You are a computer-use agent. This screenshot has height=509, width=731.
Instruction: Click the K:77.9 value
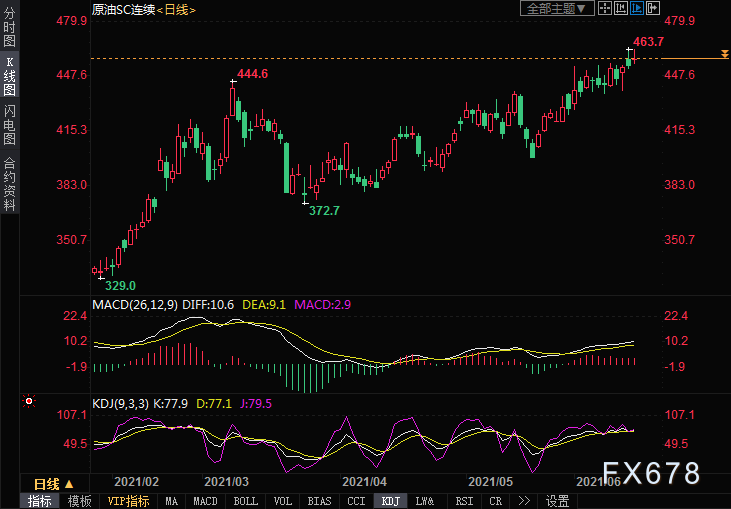tap(171, 404)
